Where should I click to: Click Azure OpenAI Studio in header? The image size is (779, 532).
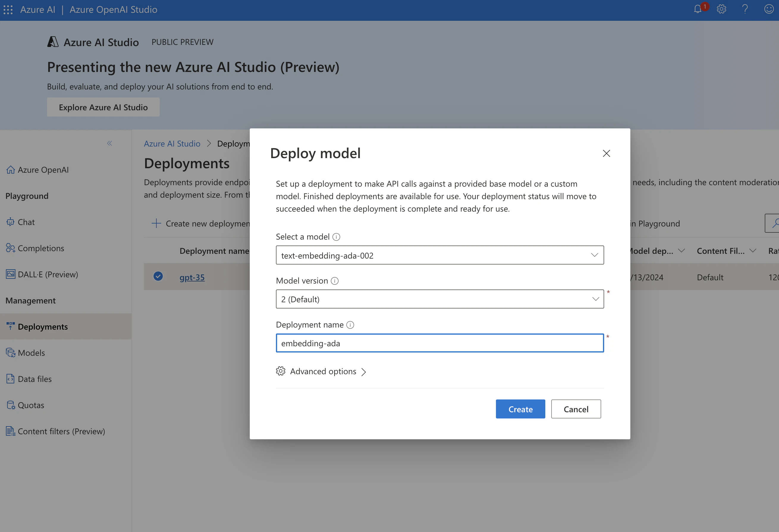pyautogui.click(x=113, y=10)
